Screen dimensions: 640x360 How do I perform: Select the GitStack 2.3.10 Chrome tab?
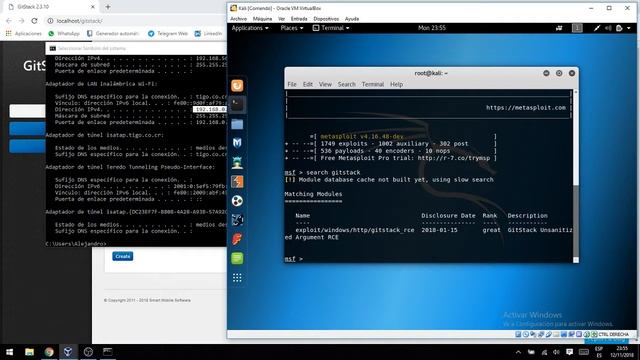(51, 7)
